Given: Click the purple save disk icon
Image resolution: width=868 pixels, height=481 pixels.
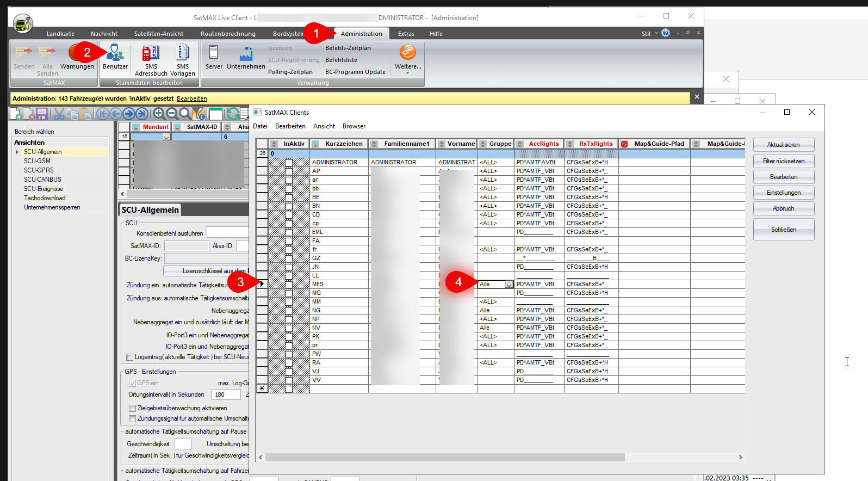Looking at the screenshot, I should tap(42, 114).
